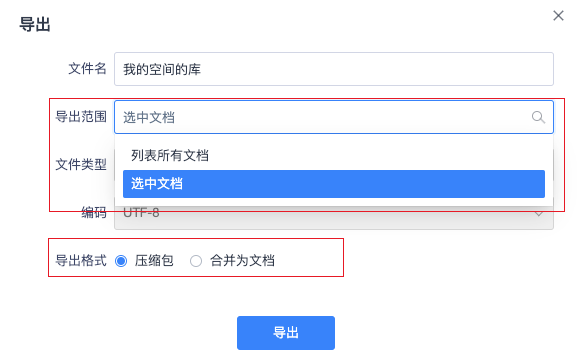Click the 导出格式 field label
581x363 pixels.
pyautogui.click(x=81, y=260)
